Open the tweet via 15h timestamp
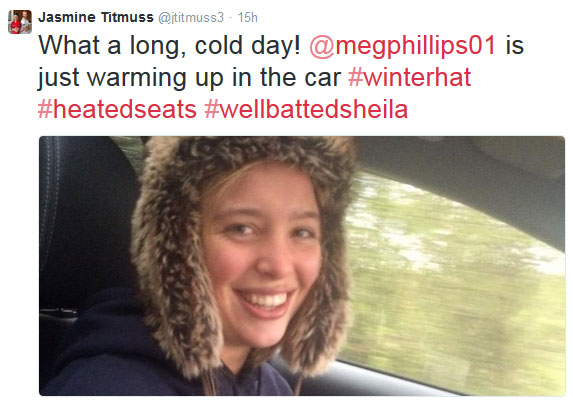 [x=247, y=18]
